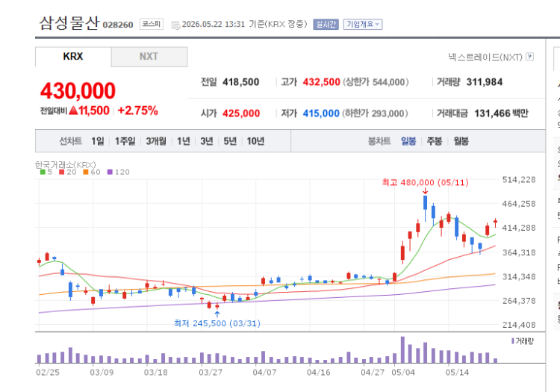Select the 10년 line chart period
Viewport: 560px width, 392px height.
click(255, 141)
